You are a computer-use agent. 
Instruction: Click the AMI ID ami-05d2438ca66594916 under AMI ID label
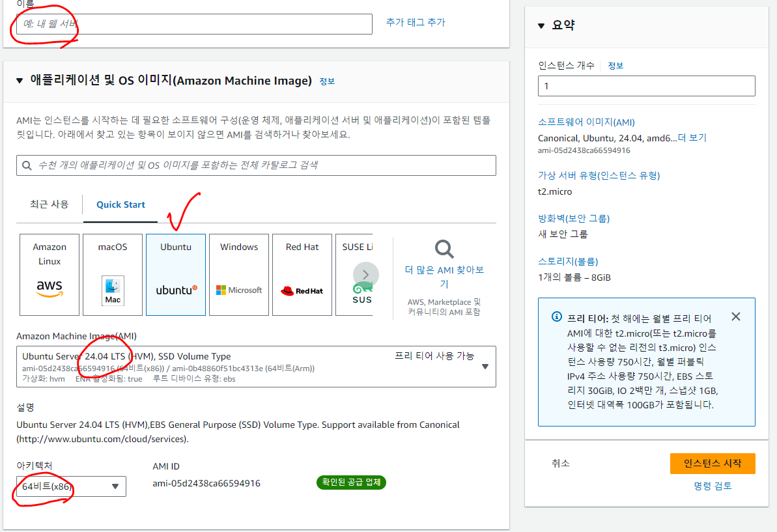tap(206, 483)
